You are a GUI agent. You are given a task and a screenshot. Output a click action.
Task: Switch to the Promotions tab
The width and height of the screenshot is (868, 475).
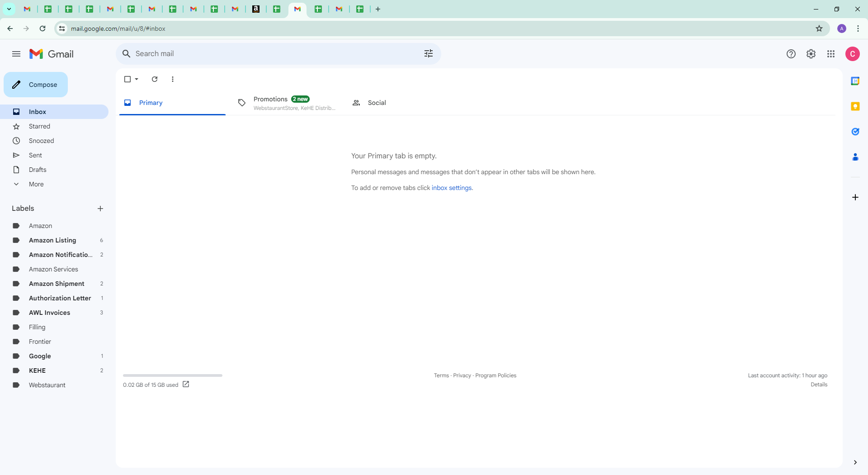(287, 103)
